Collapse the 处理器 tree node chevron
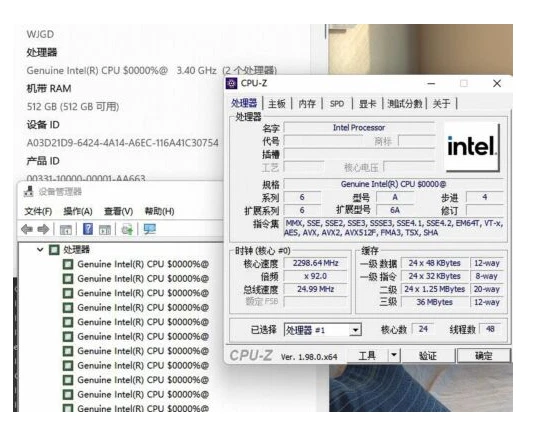540x443 pixels. click(x=40, y=249)
